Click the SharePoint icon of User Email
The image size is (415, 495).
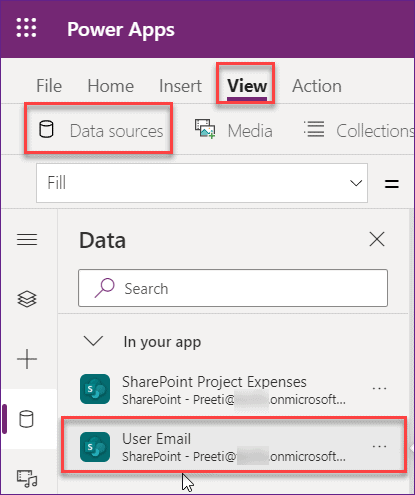(x=95, y=447)
